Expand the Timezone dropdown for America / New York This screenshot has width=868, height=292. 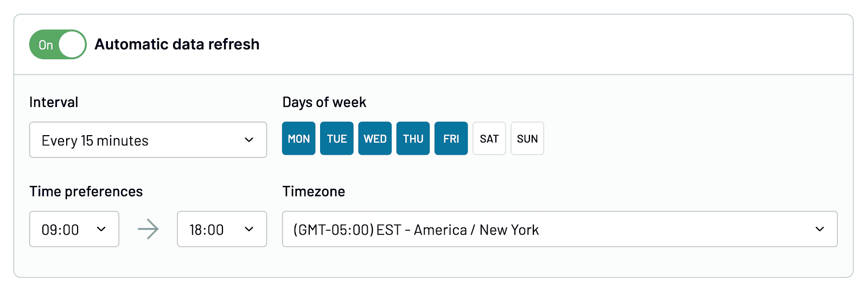[559, 230]
